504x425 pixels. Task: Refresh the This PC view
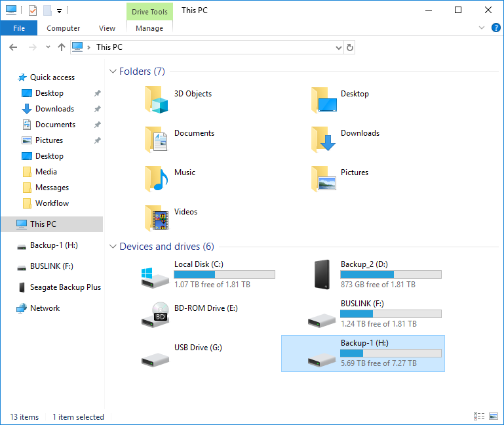(x=350, y=48)
